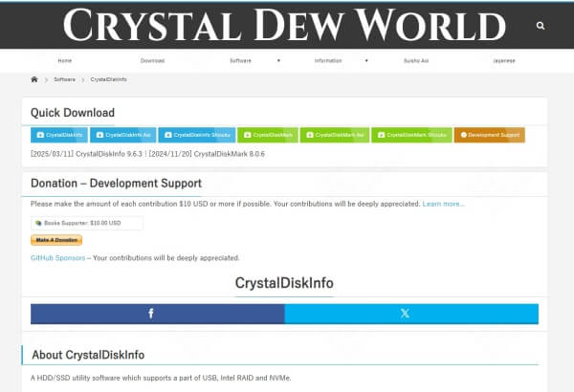
Task: Open the Learn more link
Action: coord(443,204)
